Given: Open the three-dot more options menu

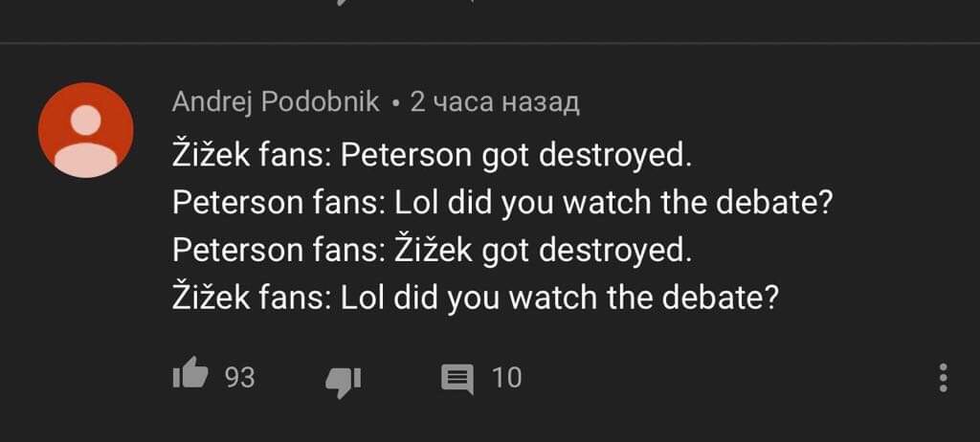Looking at the screenshot, I should coord(943,378).
